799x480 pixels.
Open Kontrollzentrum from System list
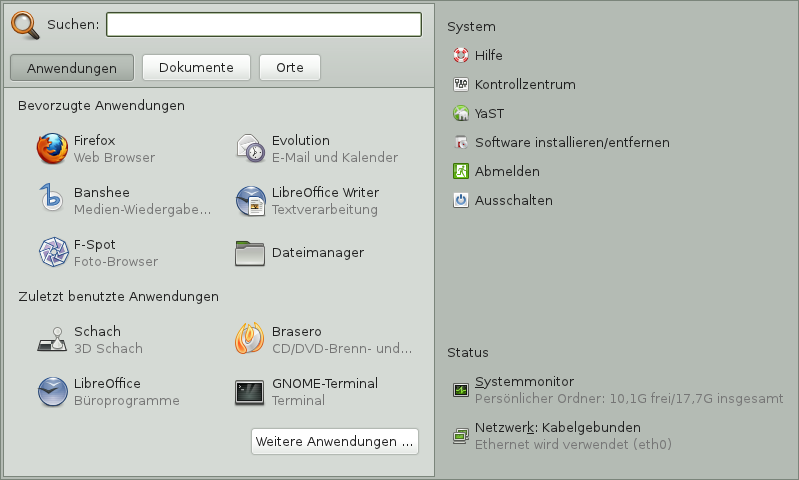point(524,85)
